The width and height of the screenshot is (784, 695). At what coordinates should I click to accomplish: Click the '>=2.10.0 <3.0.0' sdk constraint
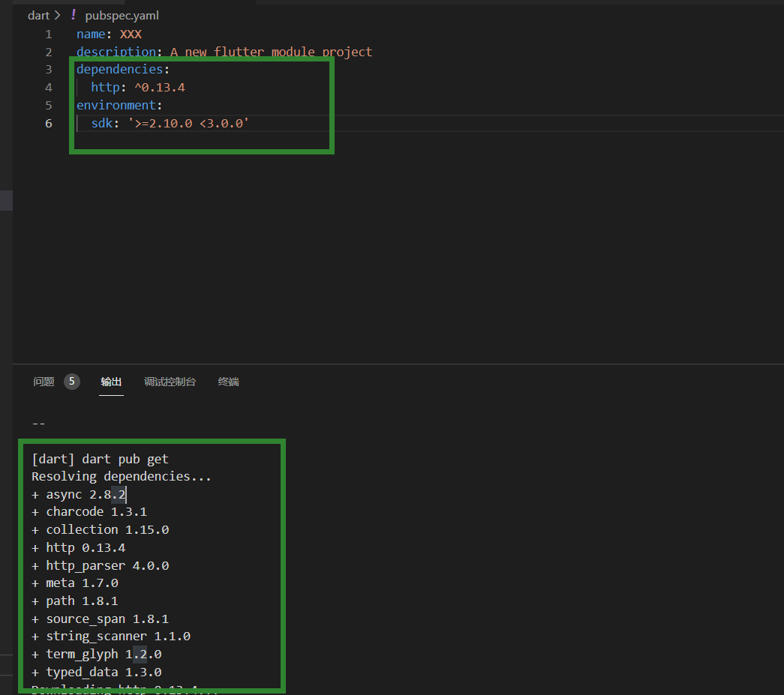tap(188, 124)
